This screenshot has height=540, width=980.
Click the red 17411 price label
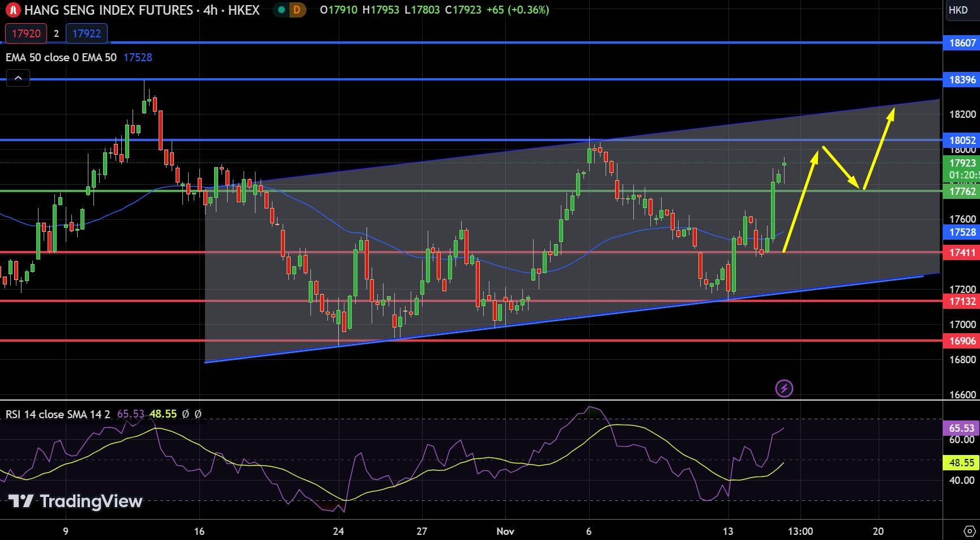[961, 252]
